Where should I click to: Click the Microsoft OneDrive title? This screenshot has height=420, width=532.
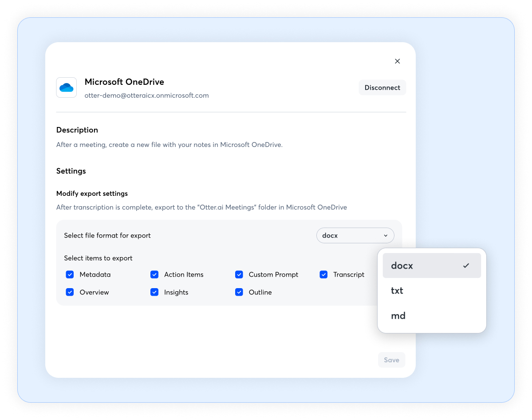click(x=124, y=82)
